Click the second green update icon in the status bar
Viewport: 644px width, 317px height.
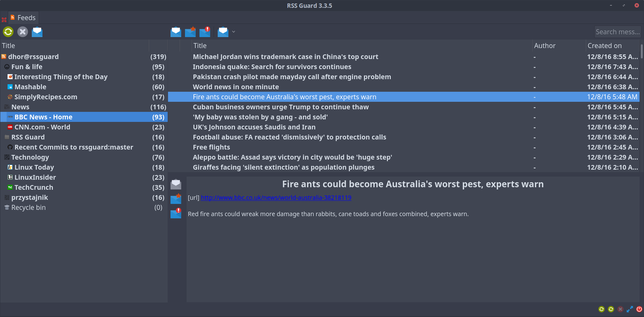(611, 309)
